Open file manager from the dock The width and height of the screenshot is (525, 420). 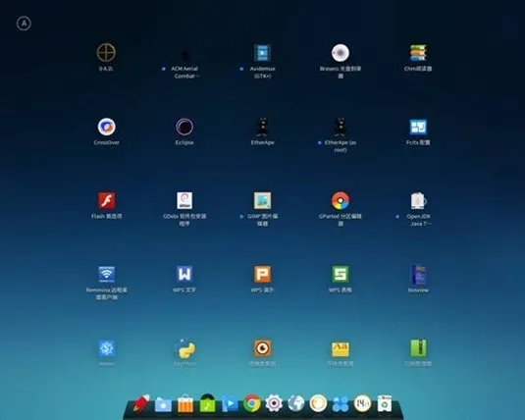click(x=163, y=404)
